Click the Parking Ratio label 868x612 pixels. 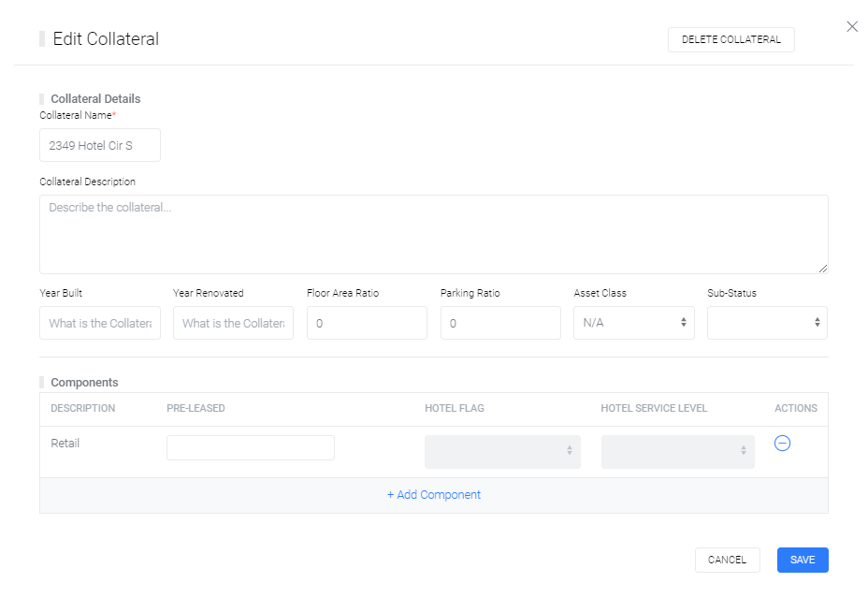[x=470, y=293]
